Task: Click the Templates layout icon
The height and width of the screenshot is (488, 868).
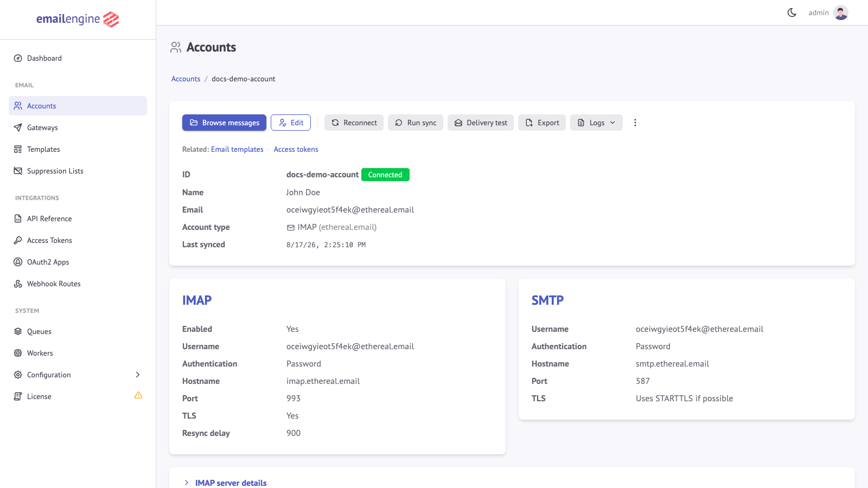Action: [x=18, y=149]
